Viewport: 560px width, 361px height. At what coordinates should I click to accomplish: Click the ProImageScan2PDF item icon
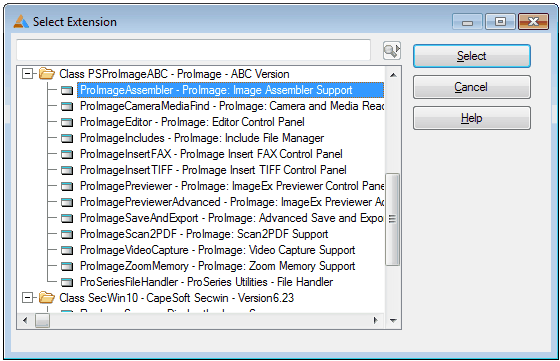(67, 235)
